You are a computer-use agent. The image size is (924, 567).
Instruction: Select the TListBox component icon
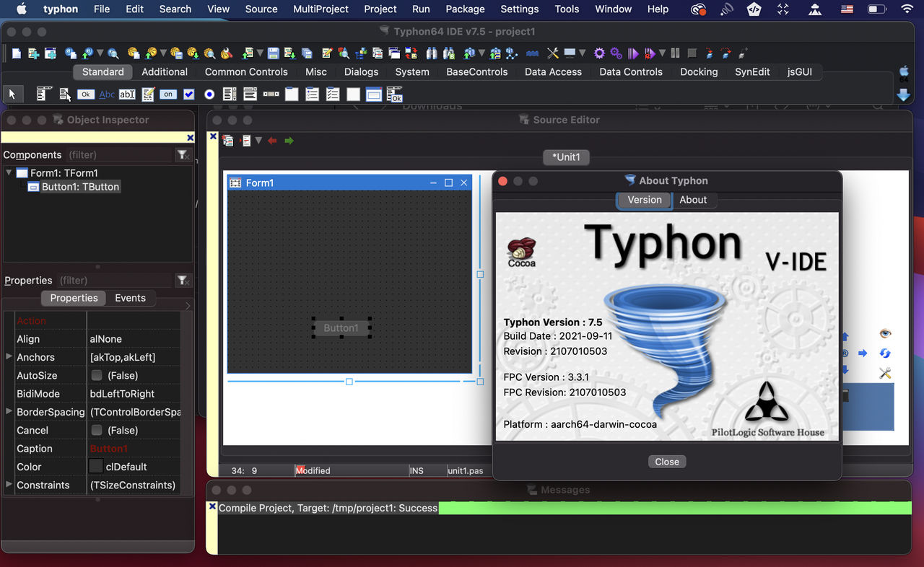click(x=230, y=94)
